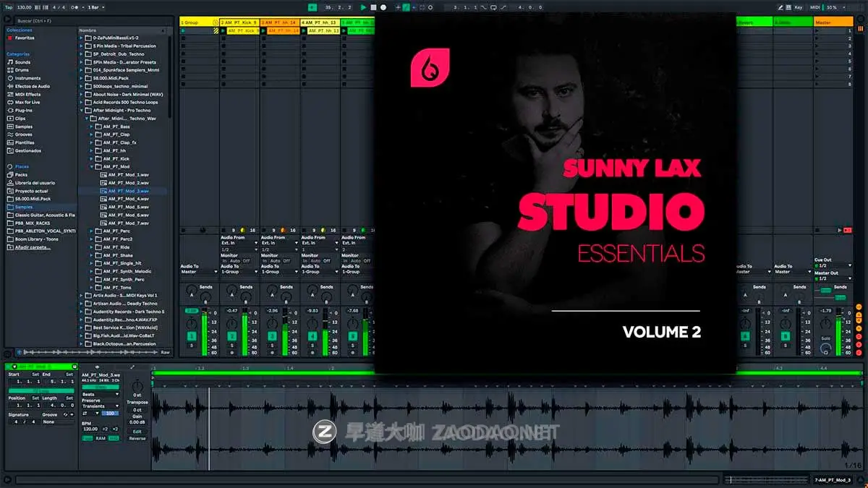The image size is (868, 488).
Task: Open the Instruments category in browser
Action: (27, 78)
